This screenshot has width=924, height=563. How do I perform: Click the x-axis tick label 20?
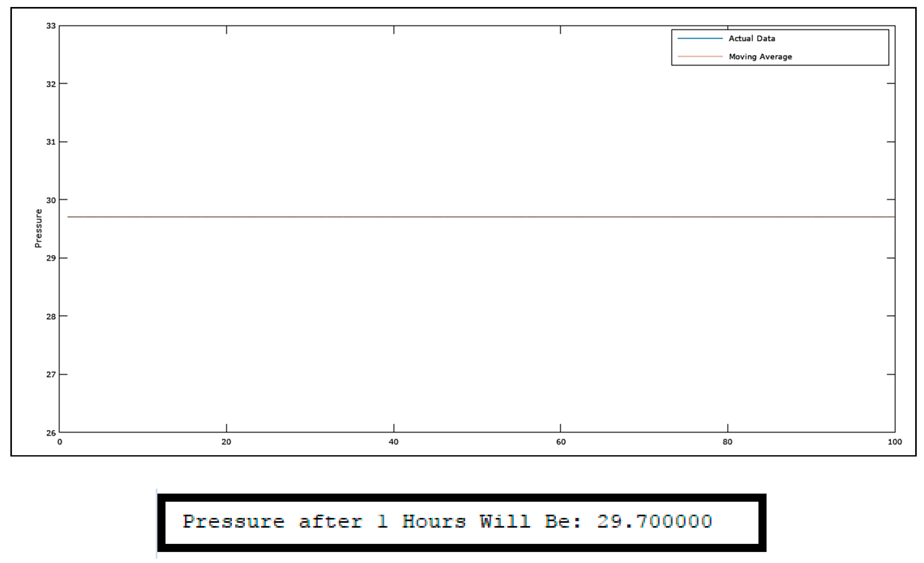pyautogui.click(x=226, y=442)
